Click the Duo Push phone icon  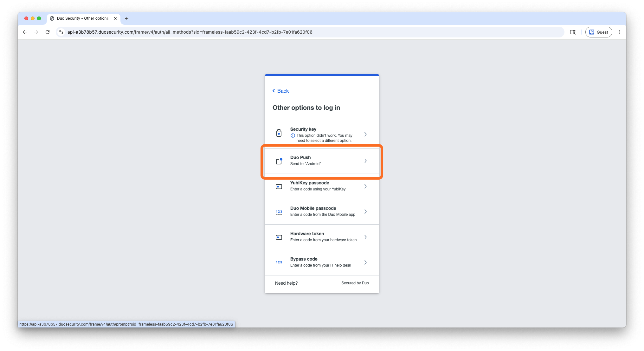tap(279, 161)
